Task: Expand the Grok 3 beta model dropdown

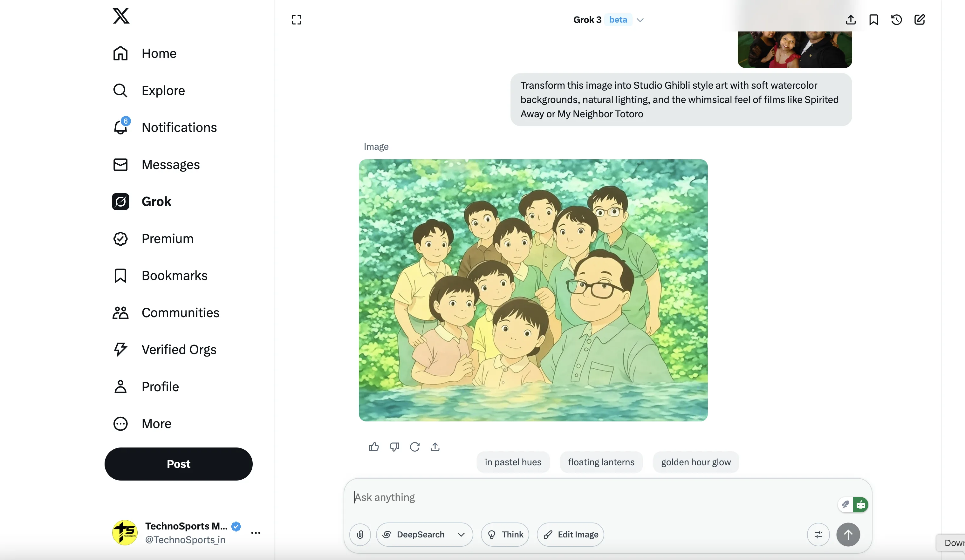Action: [640, 20]
